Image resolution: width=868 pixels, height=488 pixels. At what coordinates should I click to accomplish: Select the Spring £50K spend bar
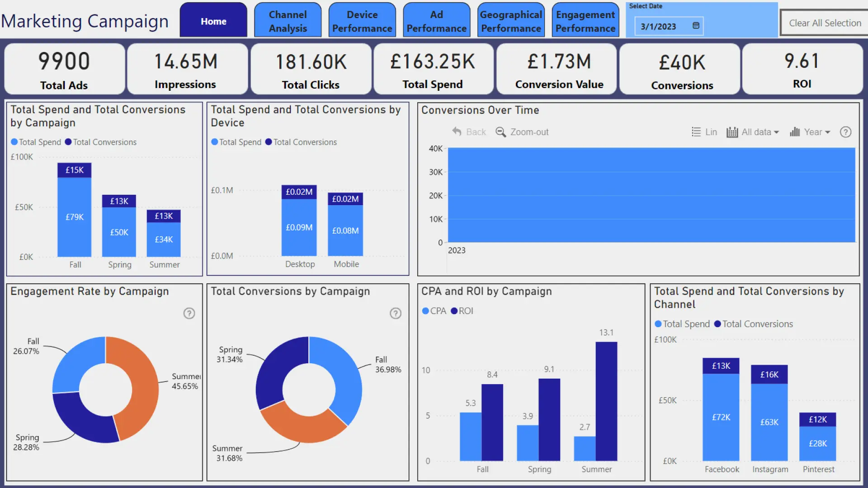click(119, 232)
